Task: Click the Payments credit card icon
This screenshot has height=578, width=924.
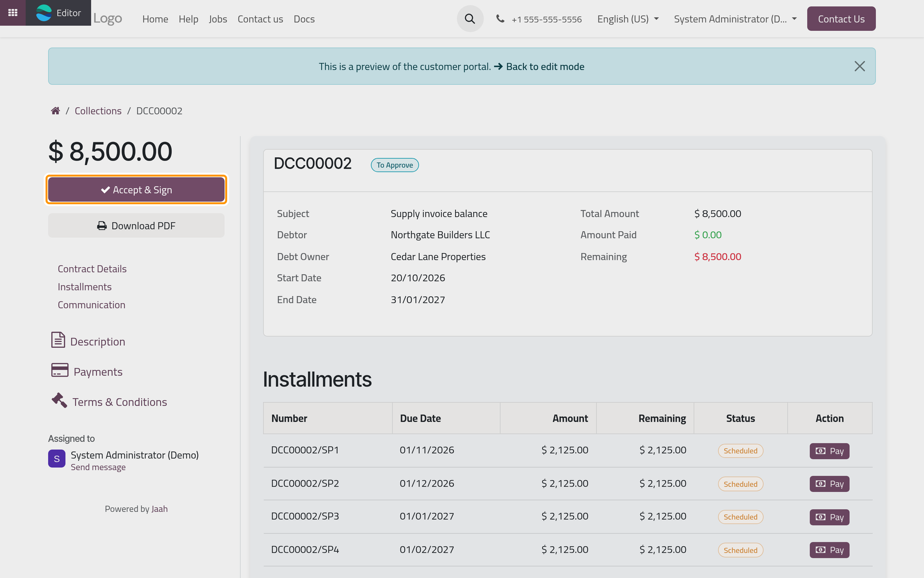Action: coord(60,370)
